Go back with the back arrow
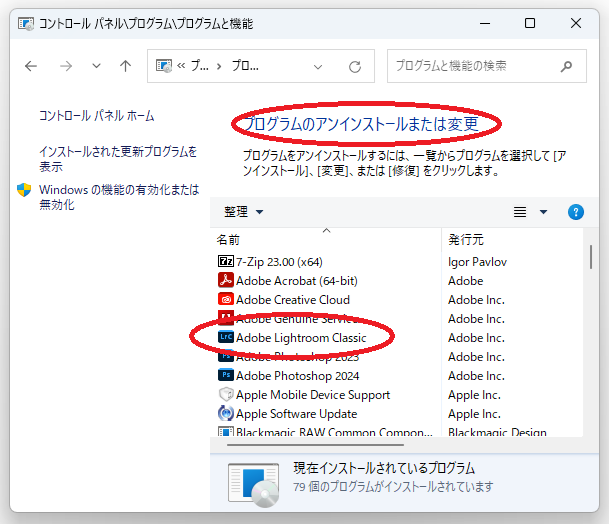The width and height of the screenshot is (609, 524). 31,66
